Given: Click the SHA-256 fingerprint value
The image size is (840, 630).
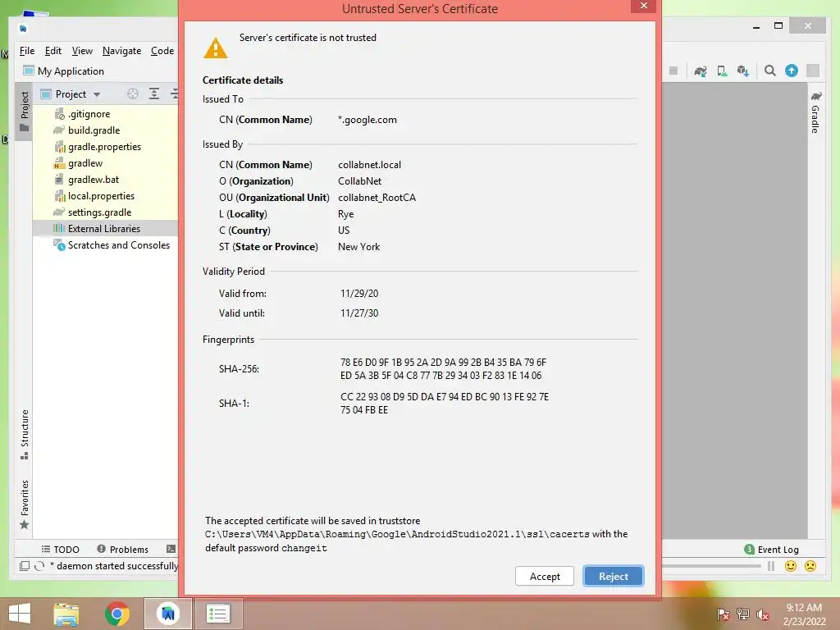Looking at the screenshot, I should (443, 369).
